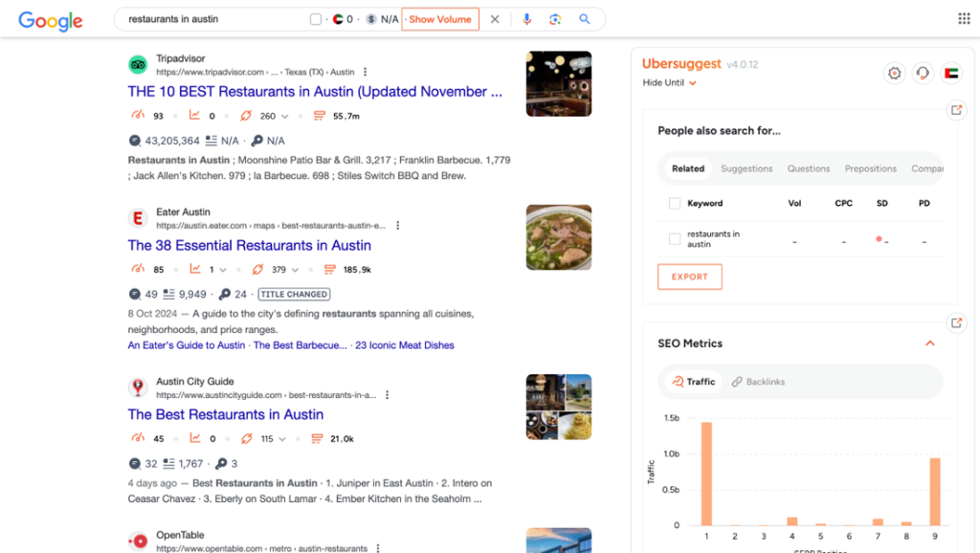
Task: Click Tripadvisor favicon icon
Action: 138,64
